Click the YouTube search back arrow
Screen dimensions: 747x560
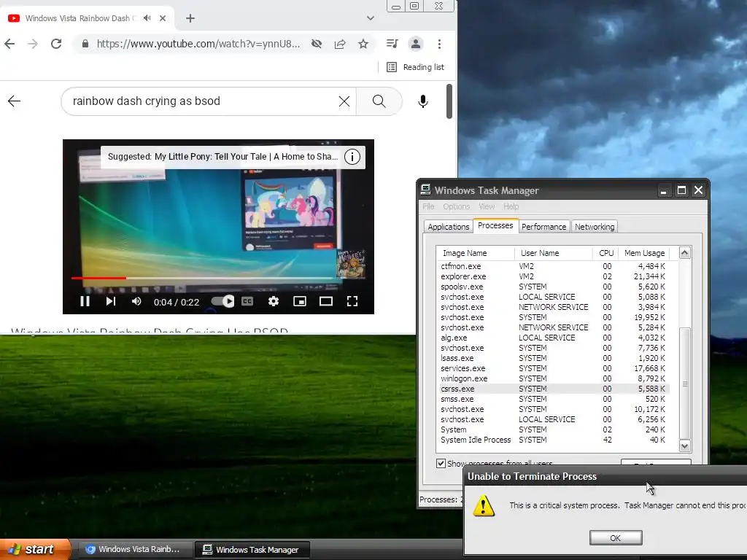coord(15,101)
